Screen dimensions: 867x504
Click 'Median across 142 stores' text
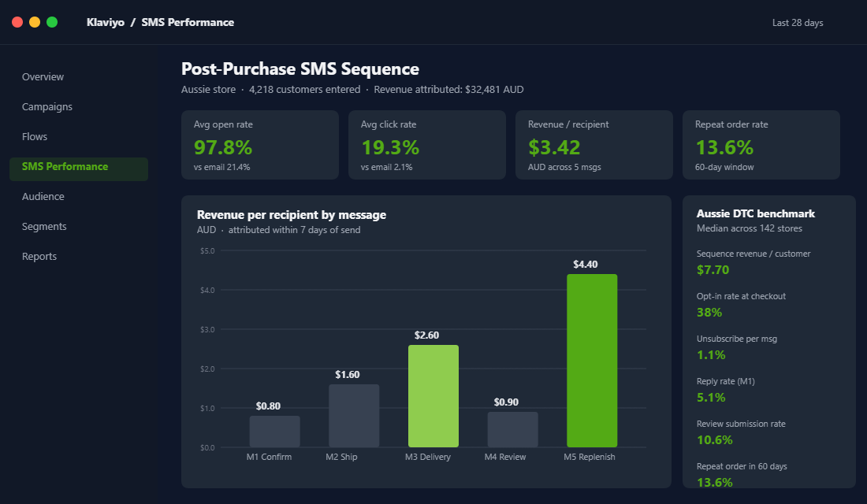point(750,228)
